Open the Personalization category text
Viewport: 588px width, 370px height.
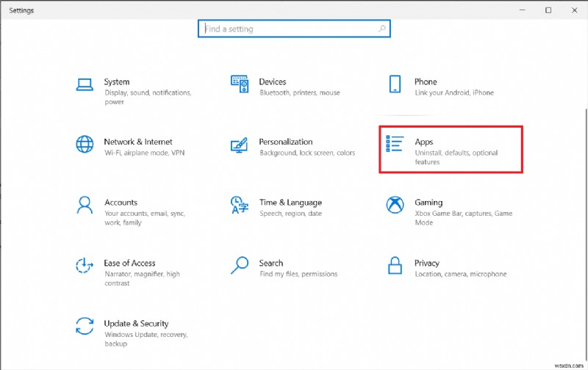tap(285, 142)
